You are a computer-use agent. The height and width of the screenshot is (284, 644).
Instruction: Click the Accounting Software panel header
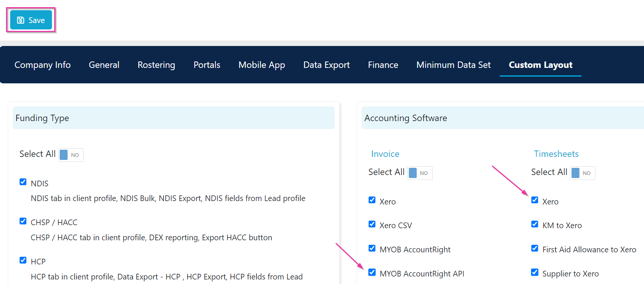[503, 118]
